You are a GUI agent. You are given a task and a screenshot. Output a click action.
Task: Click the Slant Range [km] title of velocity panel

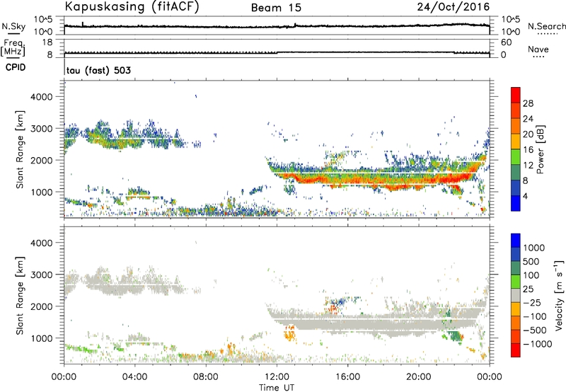pyautogui.click(x=20, y=295)
